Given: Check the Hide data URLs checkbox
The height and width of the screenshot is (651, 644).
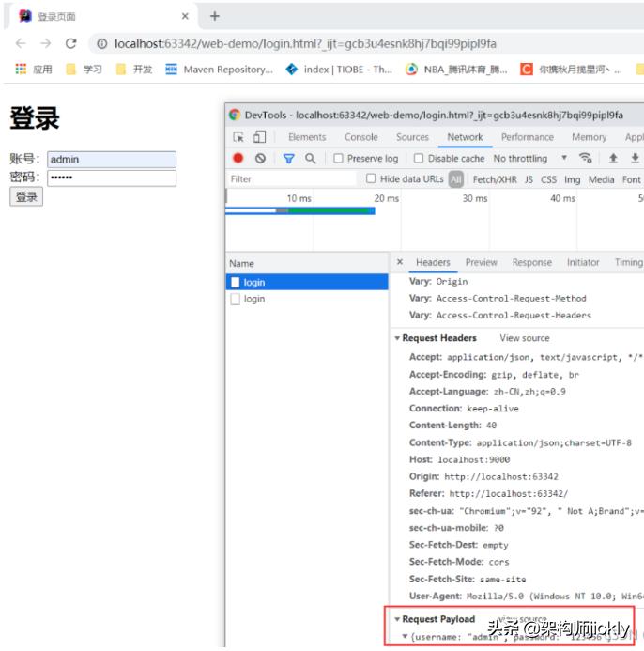Looking at the screenshot, I should [371, 178].
